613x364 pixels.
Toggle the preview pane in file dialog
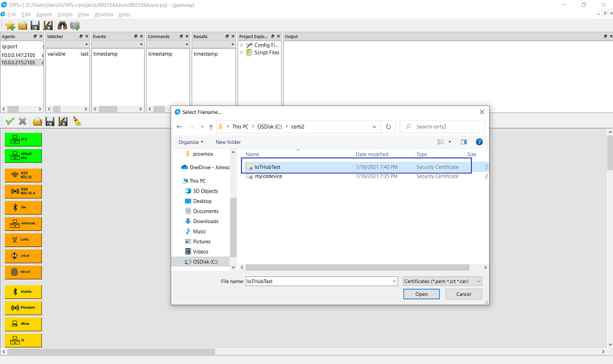tap(463, 142)
